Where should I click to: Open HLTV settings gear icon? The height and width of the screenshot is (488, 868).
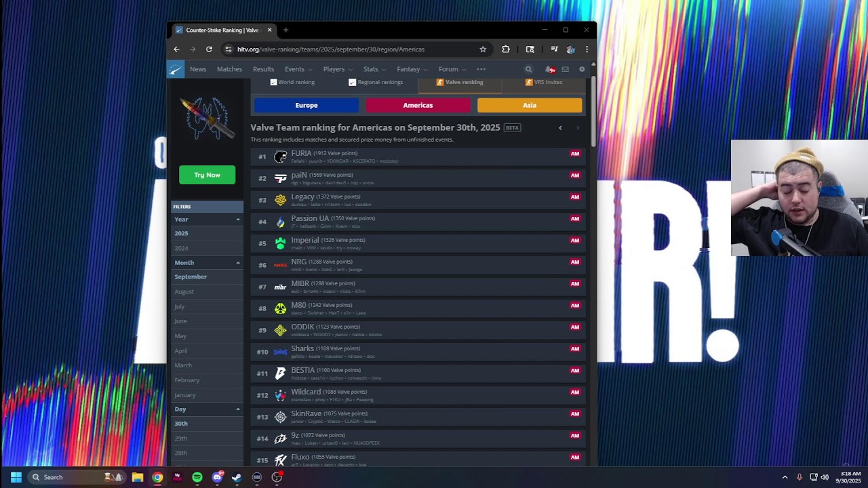pos(582,69)
